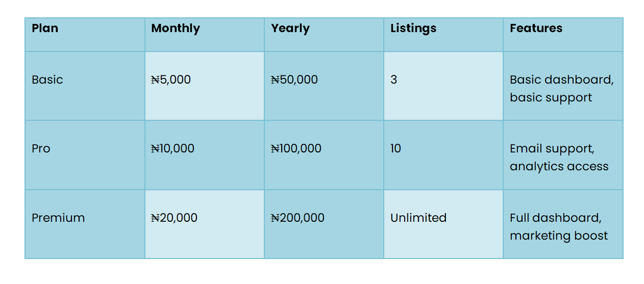Viewport: 644px width, 284px height.
Task: Select the ₦20,000 monthly price cell
Action: point(205,224)
